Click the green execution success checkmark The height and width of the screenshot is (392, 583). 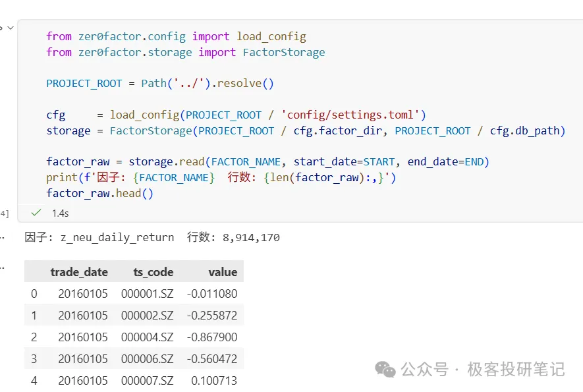(36, 213)
